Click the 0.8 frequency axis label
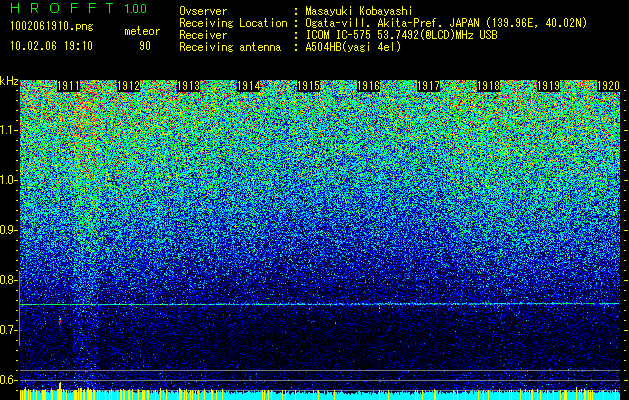Screen dimensions: 629x400 (8, 280)
